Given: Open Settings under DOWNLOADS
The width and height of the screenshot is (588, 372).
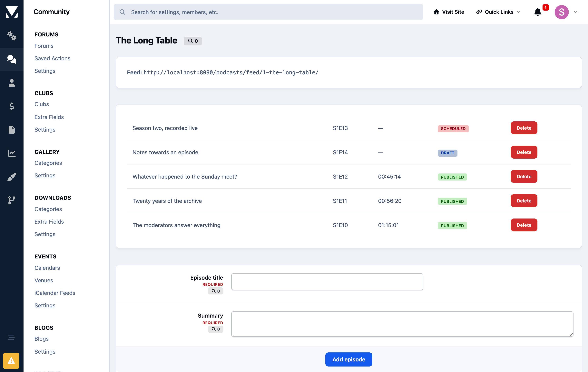Looking at the screenshot, I should (x=45, y=234).
